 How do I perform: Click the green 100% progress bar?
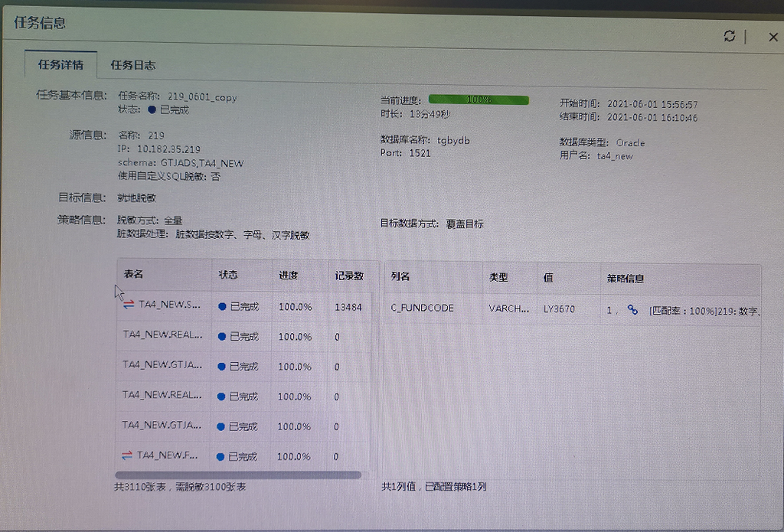[479, 100]
